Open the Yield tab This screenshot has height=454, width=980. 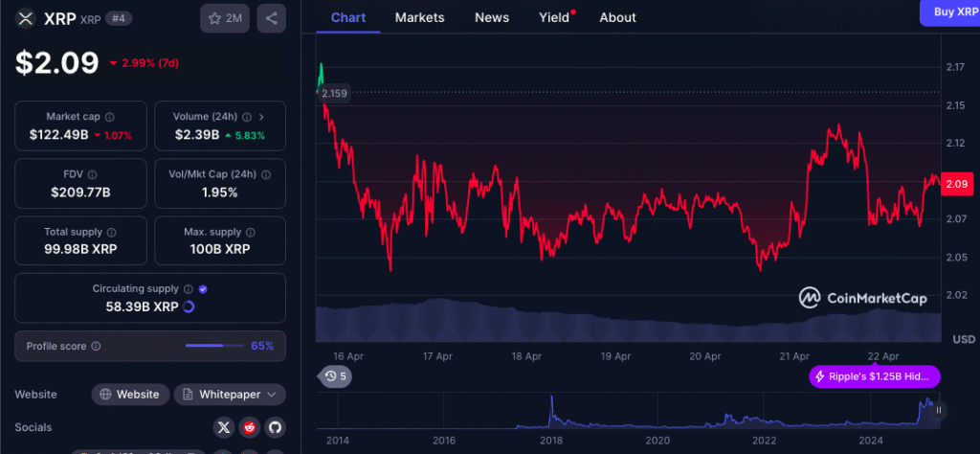tap(554, 17)
